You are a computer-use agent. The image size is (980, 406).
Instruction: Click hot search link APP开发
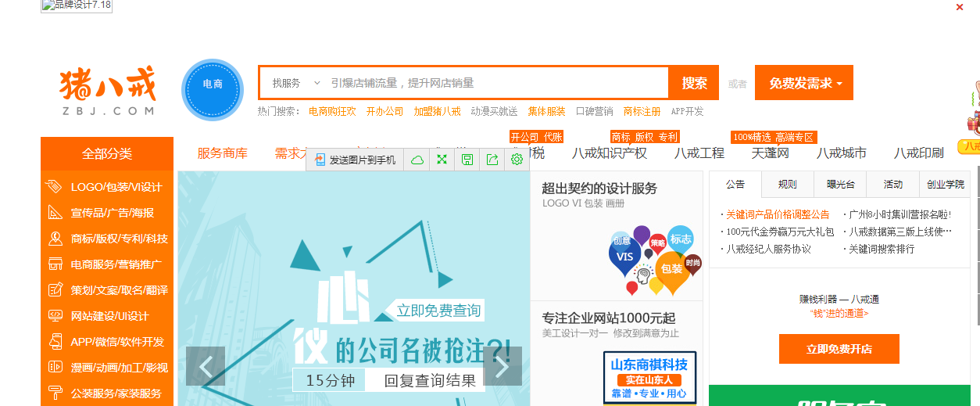point(687,112)
